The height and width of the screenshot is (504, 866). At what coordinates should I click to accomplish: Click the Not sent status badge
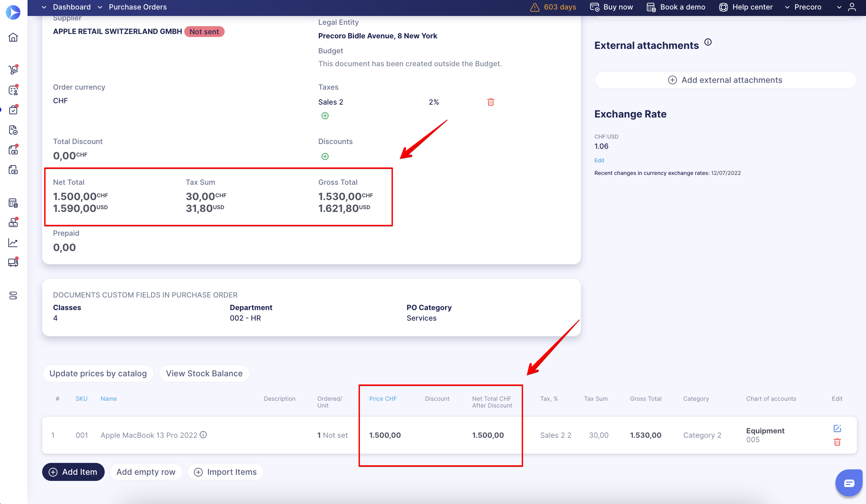point(204,32)
